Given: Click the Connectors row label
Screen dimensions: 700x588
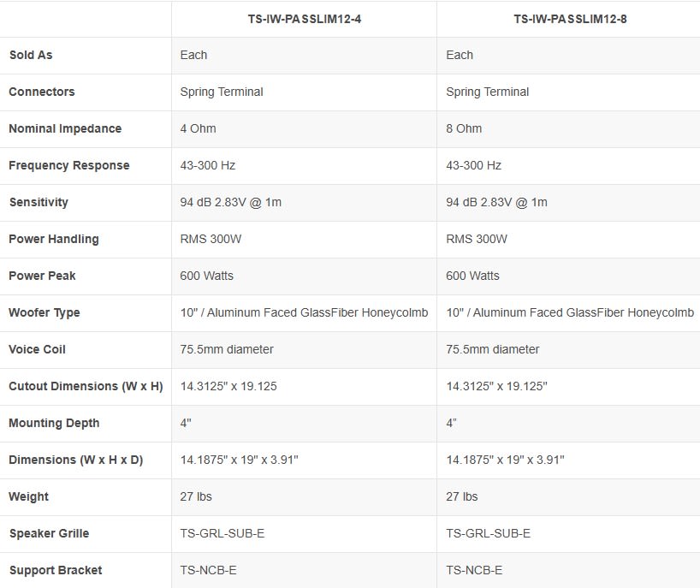Looking at the screenshot, I should [x=42, y=92].
